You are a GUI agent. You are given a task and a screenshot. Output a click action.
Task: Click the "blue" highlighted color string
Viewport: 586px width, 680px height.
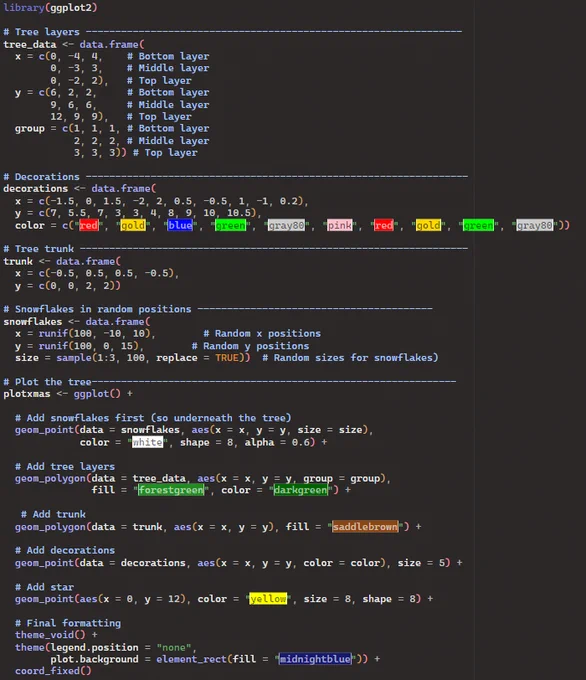coord(180,225)
